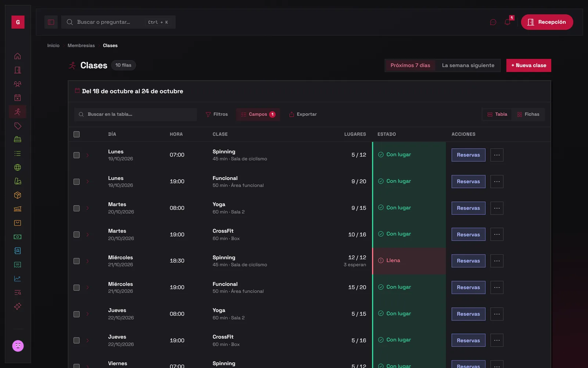The height and width of the screenshot is (368, 588).
Task: Click the price tag sidebar icon
Action: (17, 126)
